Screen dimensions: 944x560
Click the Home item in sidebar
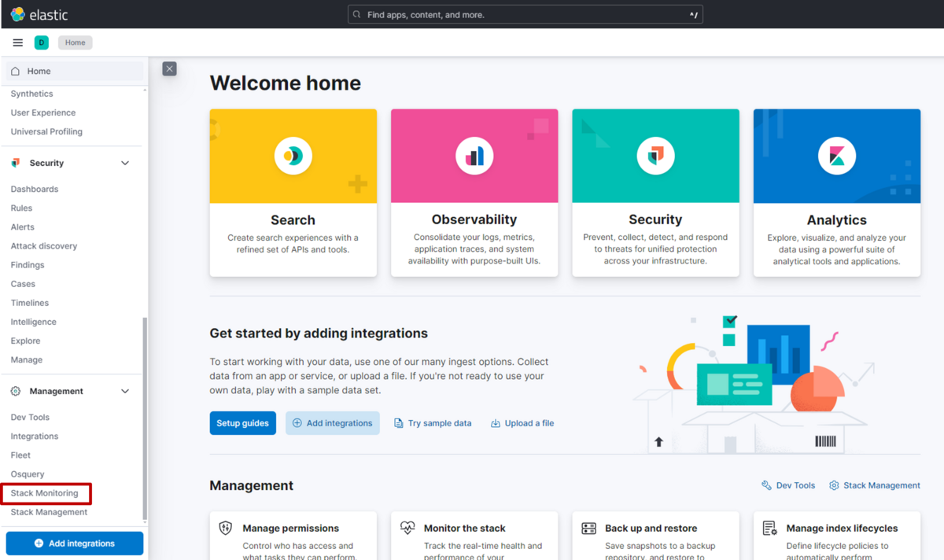click(74, 71)
